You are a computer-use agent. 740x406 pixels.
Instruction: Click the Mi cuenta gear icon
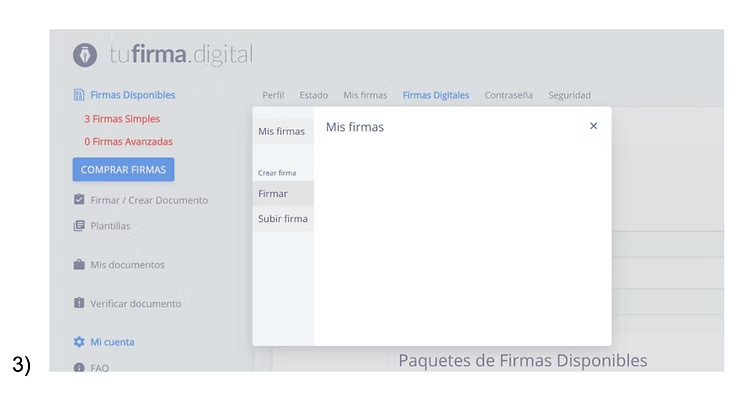pos(79,342)
